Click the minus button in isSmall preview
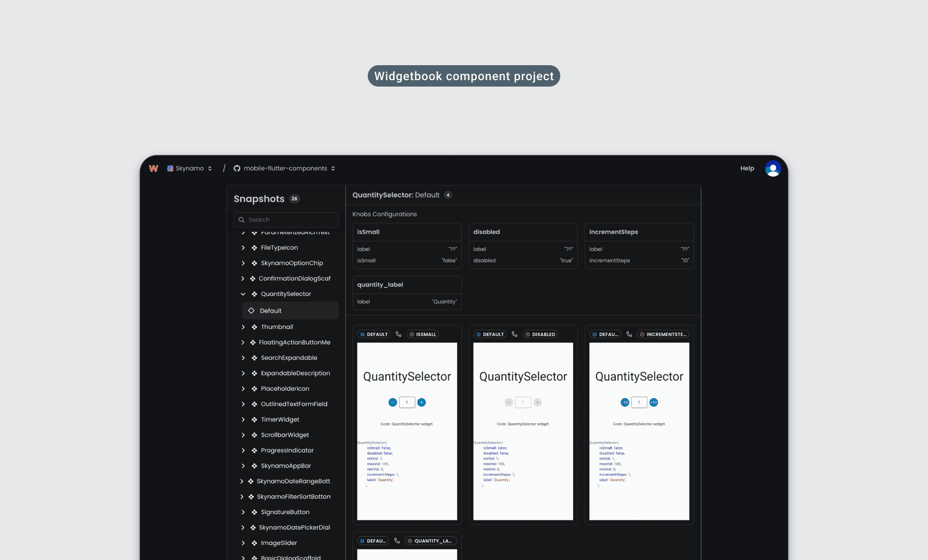928x560 pixels. [x=392, y=402]
